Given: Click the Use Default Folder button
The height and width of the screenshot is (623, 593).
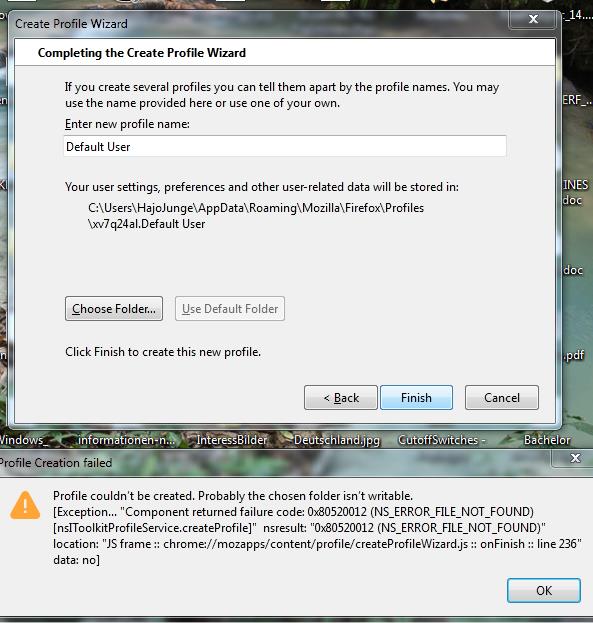Looking at the screenshot, I should 230,308.
